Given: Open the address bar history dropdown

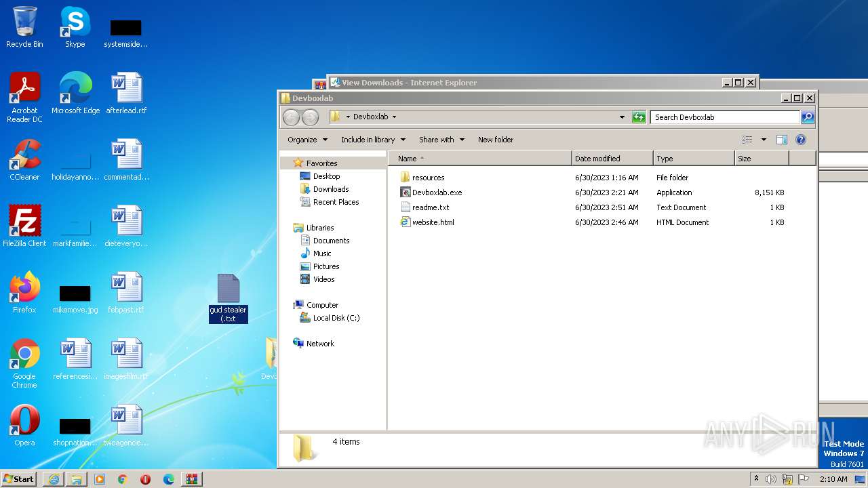Looking at the screenshot, I should [622, 117].
